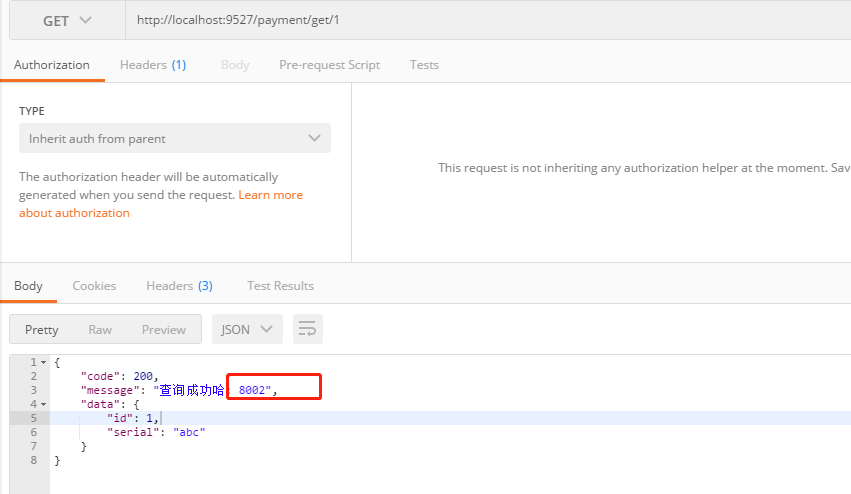Click the not inheriting authorization helper message

[x=644, y=168]
